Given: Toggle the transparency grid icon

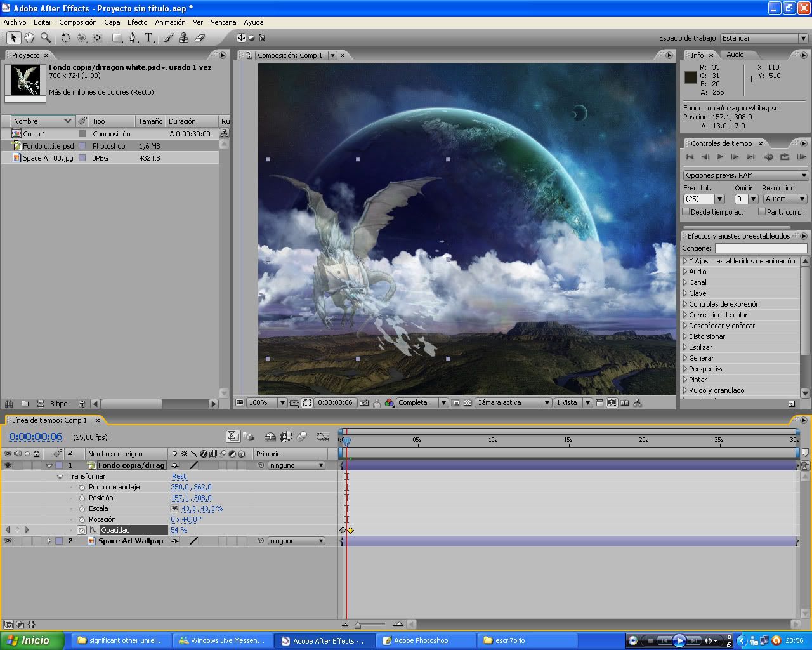Looking at the screenshot, I should tap(468, 402).
